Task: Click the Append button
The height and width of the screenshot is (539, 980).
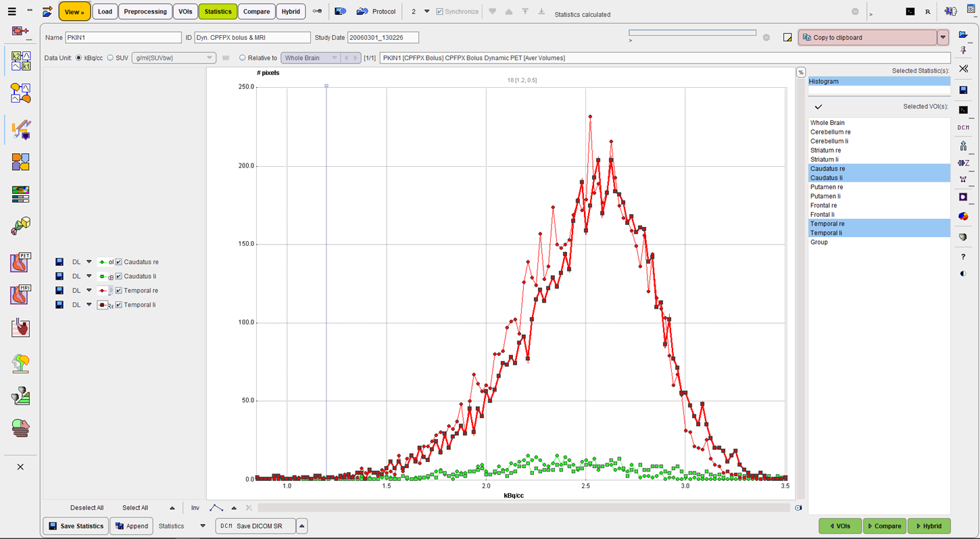Action: pyautogui.click(x=130, y=526)
